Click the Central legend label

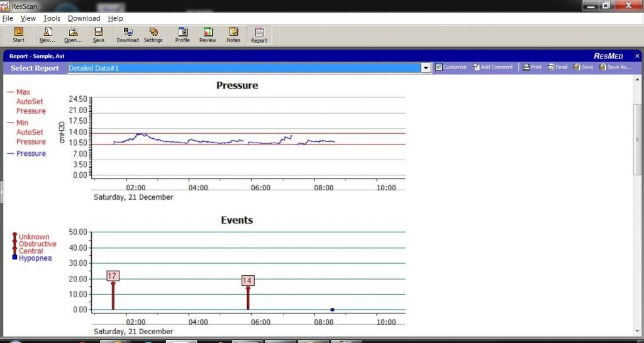coord(31,251)
